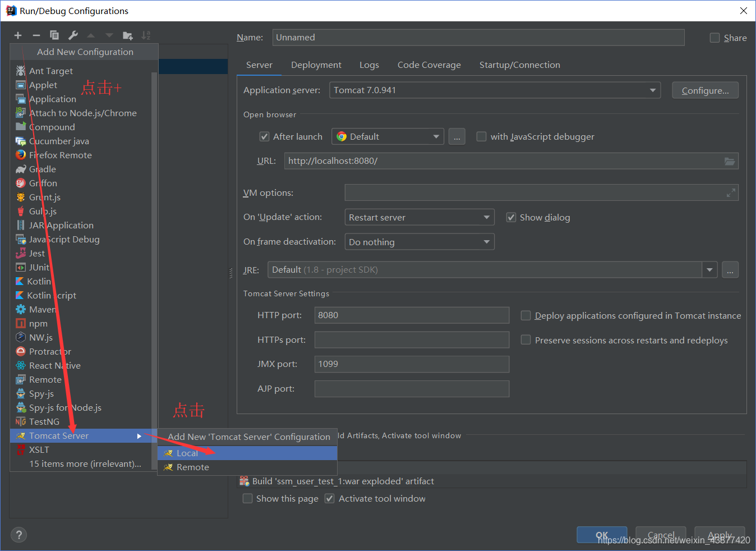Expand the VM options field icon
Screen dimensions: 756x551
click(731, 193)
